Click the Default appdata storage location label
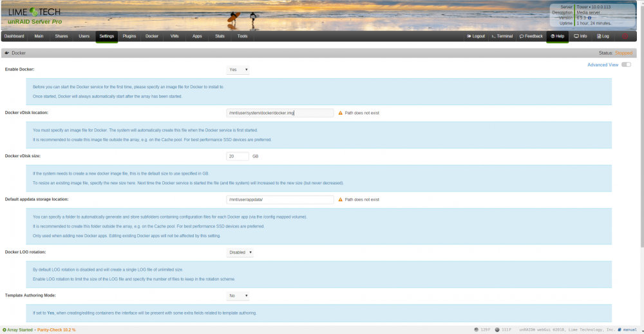Viewport: 644px width, 334px height. tap(37, 199)
